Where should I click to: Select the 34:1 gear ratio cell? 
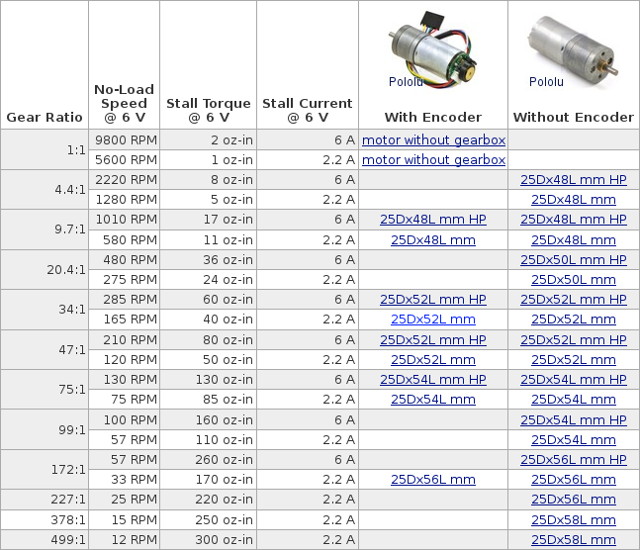coord(44,309)
